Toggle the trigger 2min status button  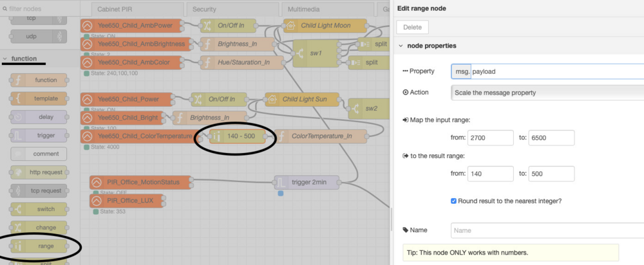coord(281,193)
